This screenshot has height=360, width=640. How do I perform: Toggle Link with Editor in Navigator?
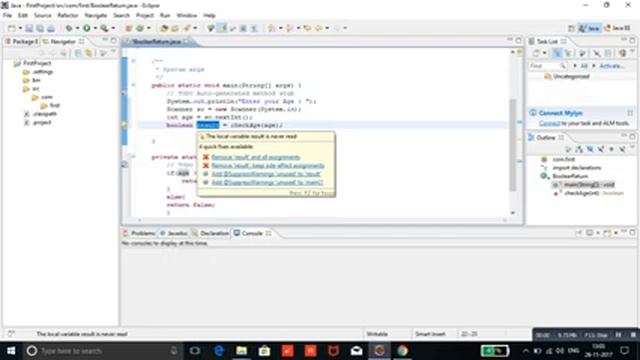[89, 53]
